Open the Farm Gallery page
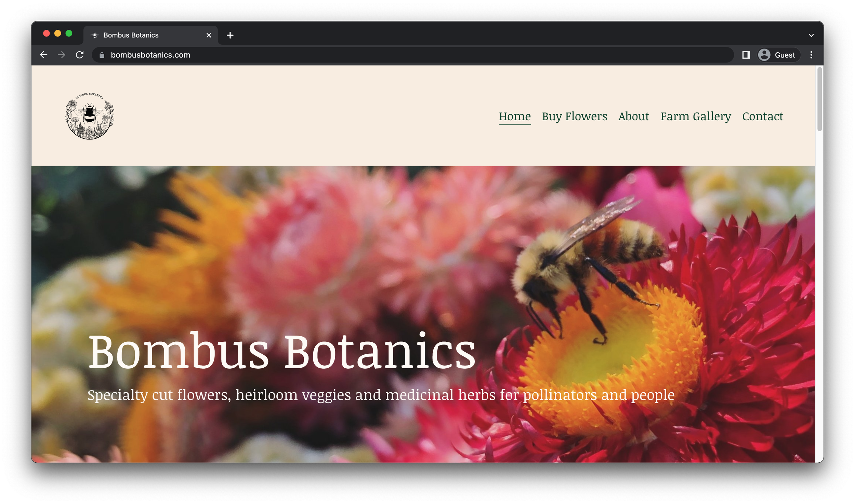Screen dimensions: 855x504 click(x=695, y=116)
